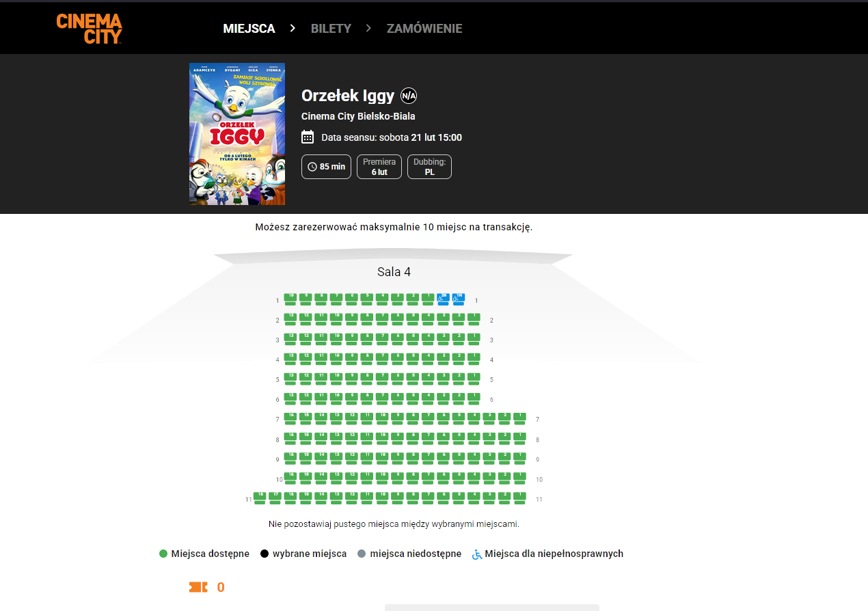Go to the Bilety step tab
868x611 pixels.
coord(331,29)
